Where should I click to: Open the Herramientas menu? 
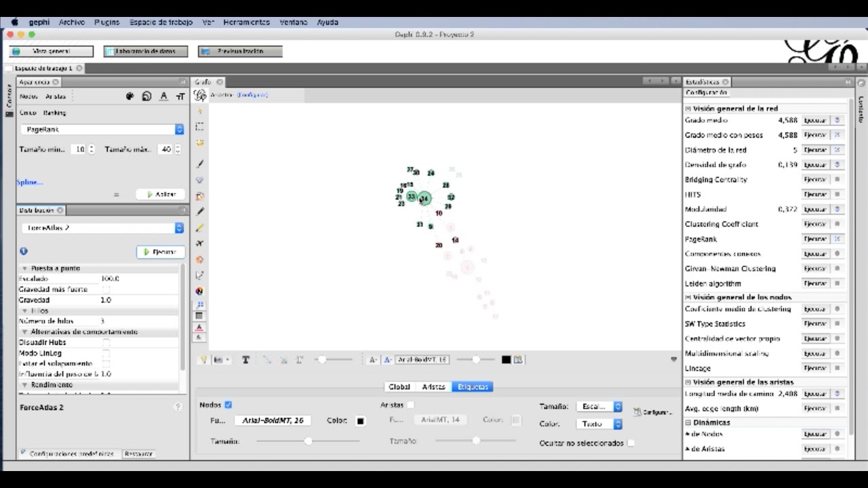tap(246, 22)
